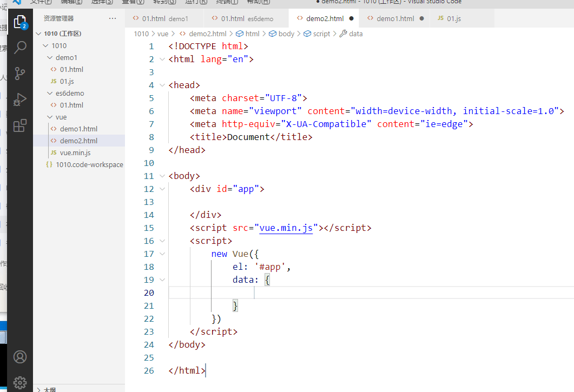
Task: Click the demo2.html breadcrumb segment
Action: coord(208,34)
